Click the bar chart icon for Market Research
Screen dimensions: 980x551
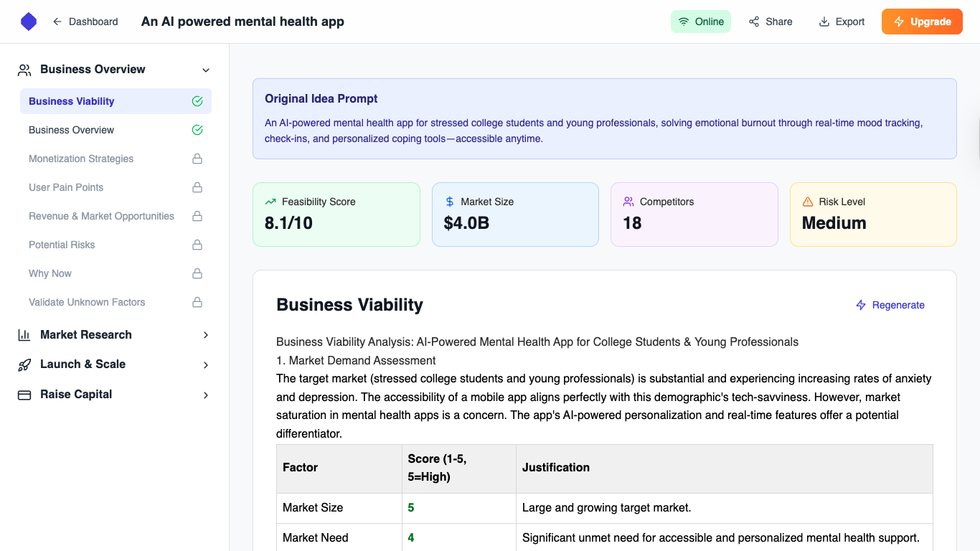pos(24,335)
